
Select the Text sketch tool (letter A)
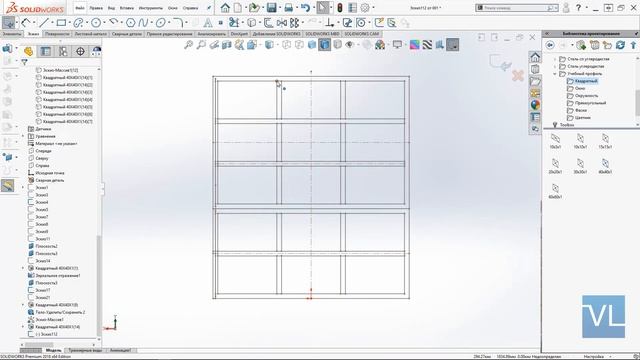[x=208, y=23]
